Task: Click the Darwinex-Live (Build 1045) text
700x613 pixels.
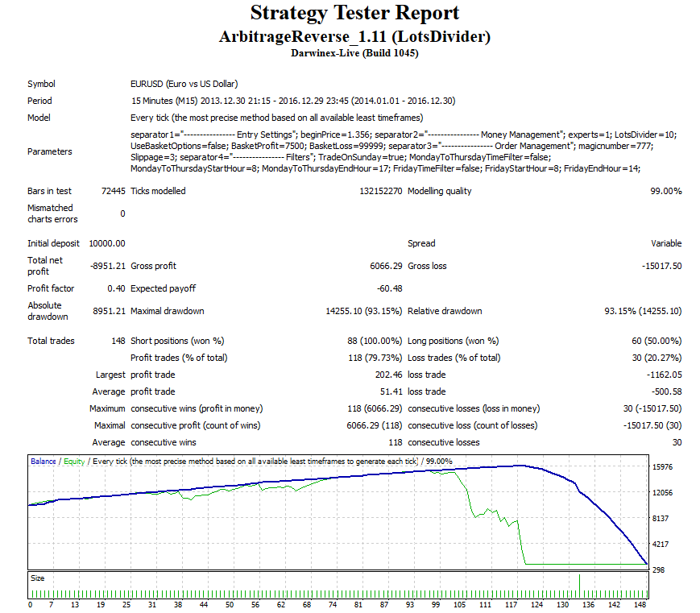Action: pyautogui.click(x=354, y=54)
